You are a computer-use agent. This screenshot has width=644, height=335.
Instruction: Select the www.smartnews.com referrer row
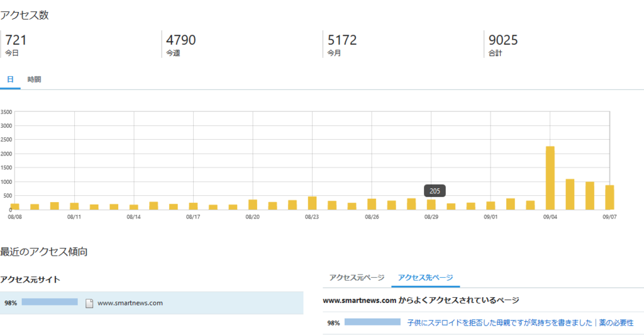coord(152,303)
